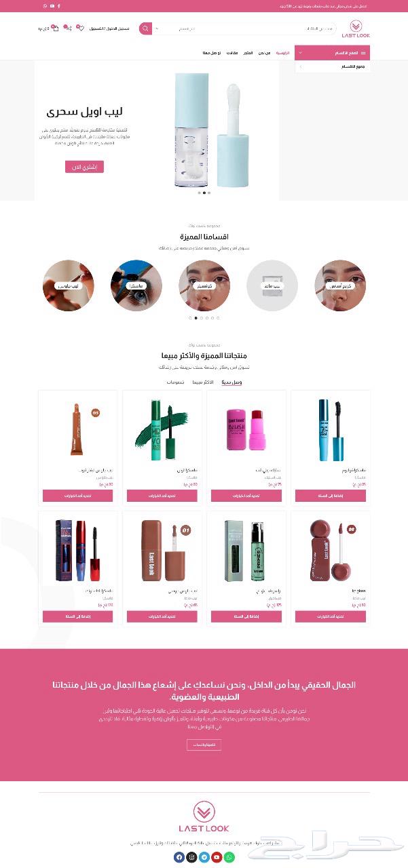Open the search category dropdown arrow
This screenshot has width=408, height=868.
click(157, 28)
